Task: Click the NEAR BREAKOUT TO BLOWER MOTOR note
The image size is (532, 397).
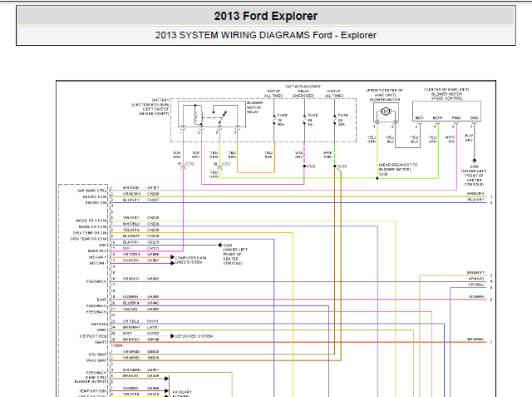Action: point(398,167)
